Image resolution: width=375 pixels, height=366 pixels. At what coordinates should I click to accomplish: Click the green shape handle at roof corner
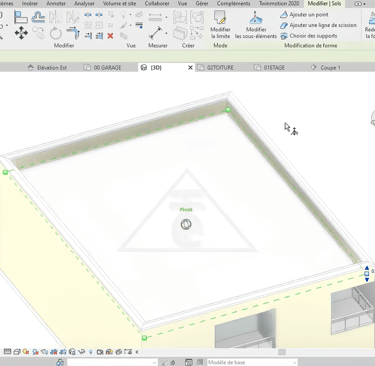click(x=228, y=110)
